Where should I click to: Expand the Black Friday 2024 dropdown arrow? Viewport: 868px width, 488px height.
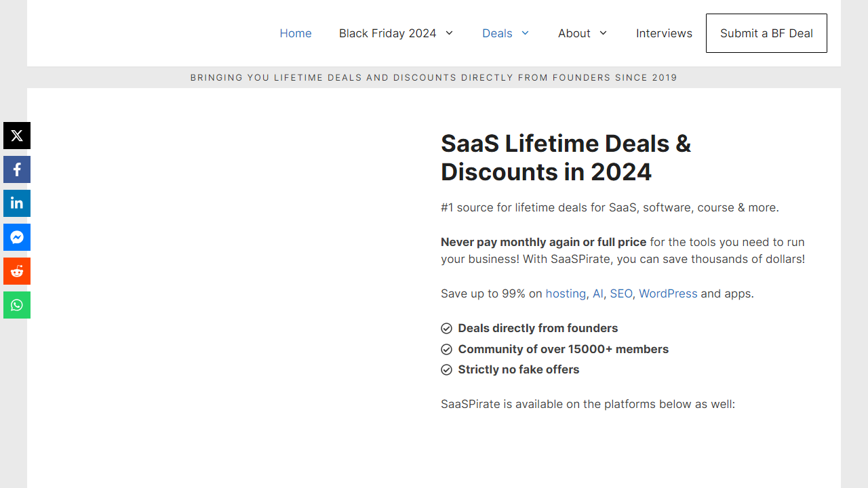[449, 33]
